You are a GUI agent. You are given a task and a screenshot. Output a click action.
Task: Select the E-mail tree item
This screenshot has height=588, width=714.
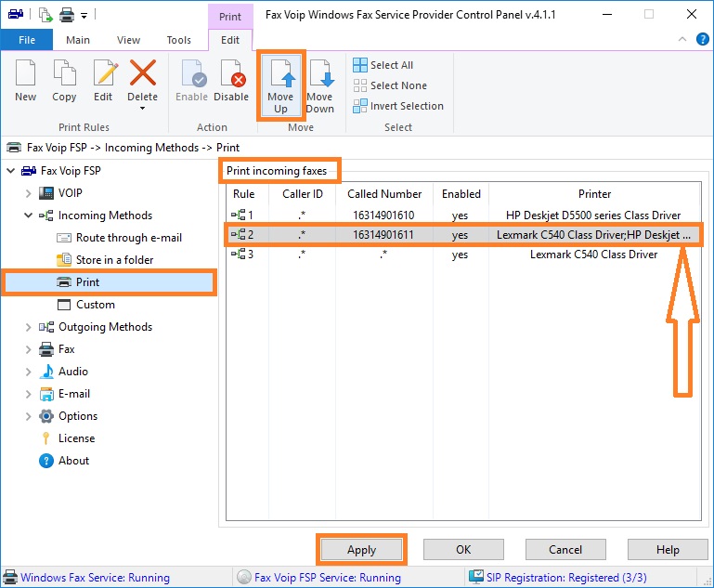point(65,394)
